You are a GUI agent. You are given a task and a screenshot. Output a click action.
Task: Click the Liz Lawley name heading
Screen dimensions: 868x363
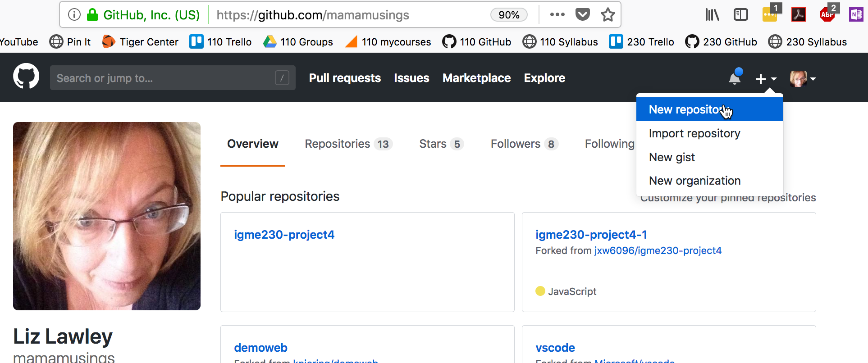(63, 336)
